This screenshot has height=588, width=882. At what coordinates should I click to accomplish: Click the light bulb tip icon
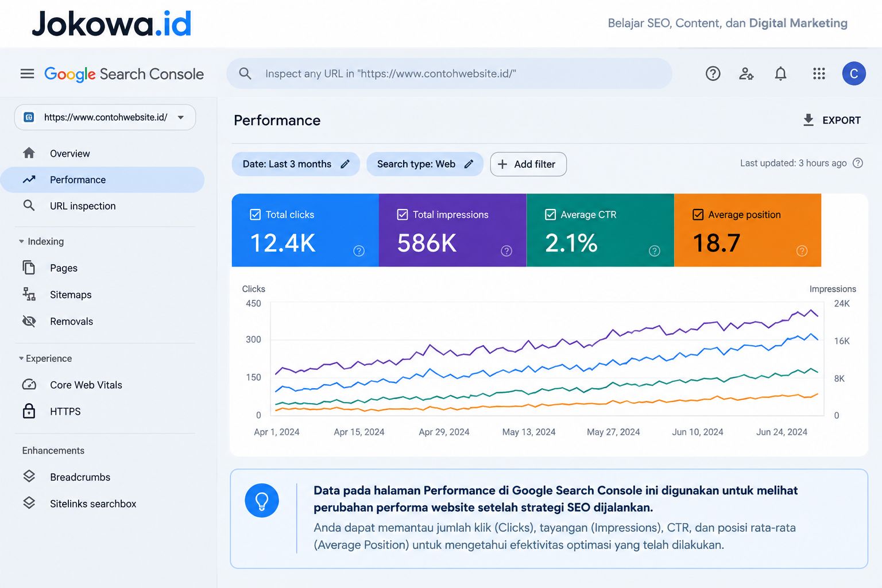262,500
